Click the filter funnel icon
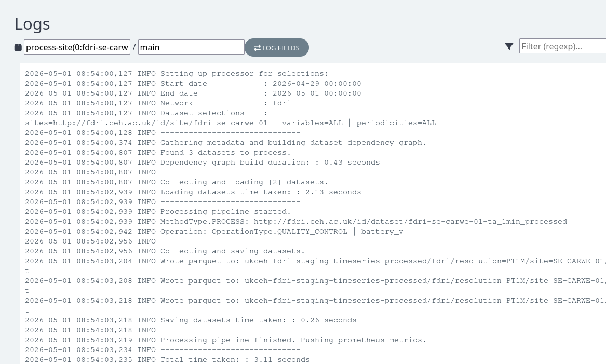Viewport: 606px width, 364px height. [509, 46]
